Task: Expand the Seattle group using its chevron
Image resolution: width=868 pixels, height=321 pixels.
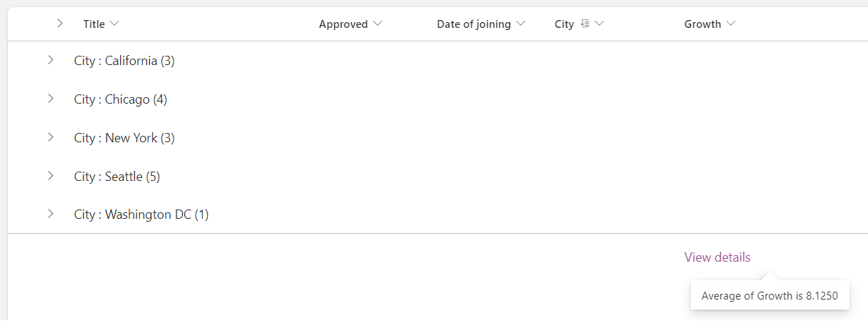Action: (x=51, y=176)
